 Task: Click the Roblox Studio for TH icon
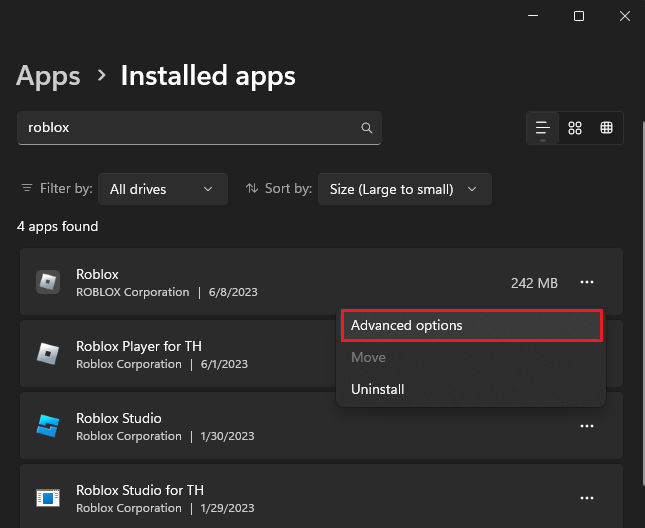point(48,498)
